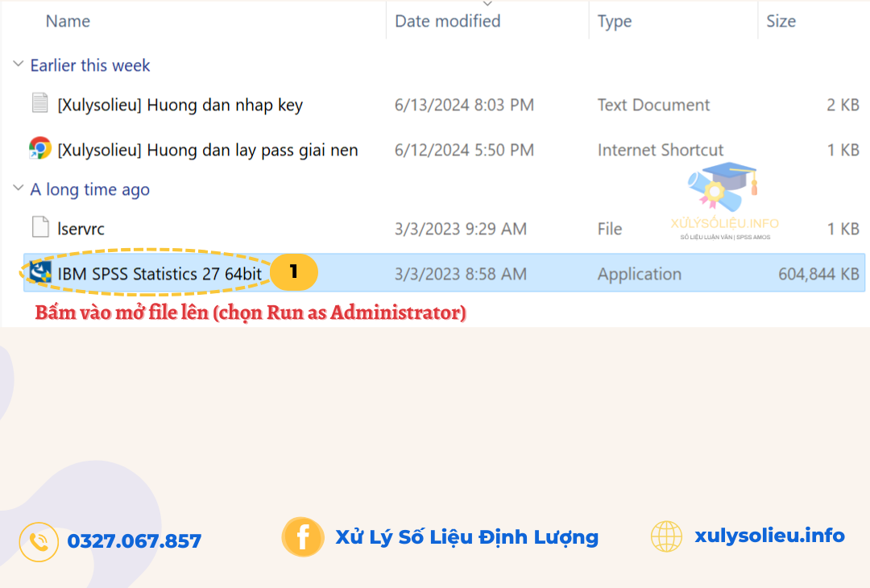Click the Application type cell
870x588 pixels.
[x=639, y=274]
